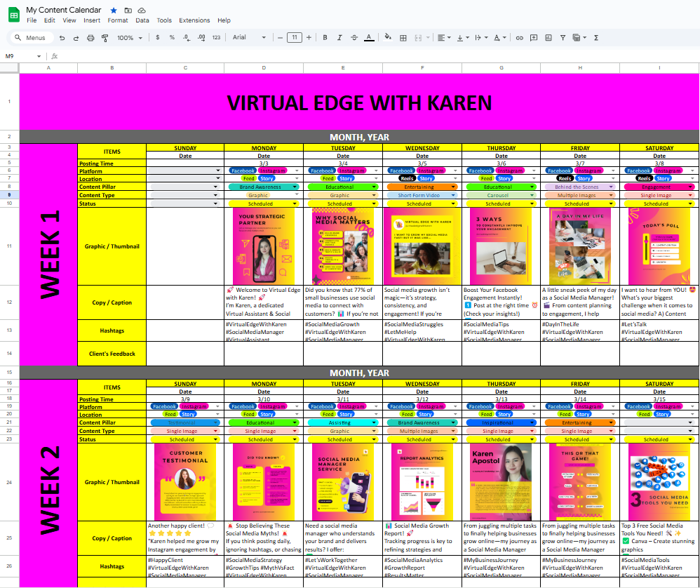The image size is (700, 588).
Task: Open the text wrapping dropdown
Action: pos(481,38)
